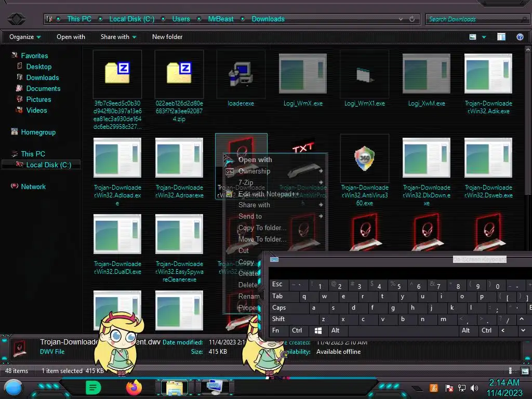The image size is (532, 399).
Task: Open Documents in Favorites sidebar
Action: (43, 88)
